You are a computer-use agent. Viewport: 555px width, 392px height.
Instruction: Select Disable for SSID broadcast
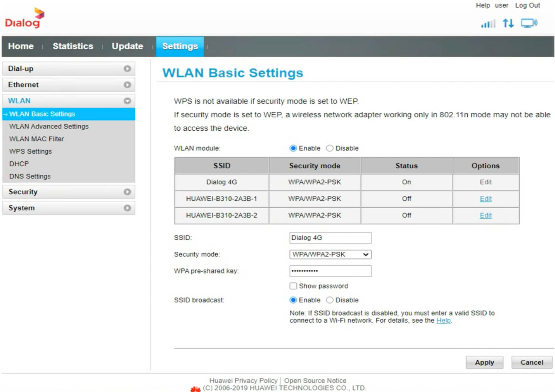[x=330, y=300]
